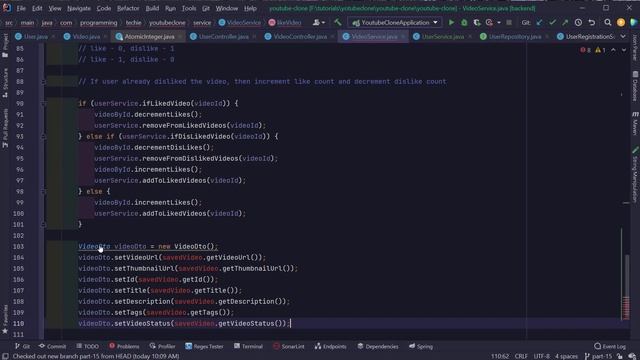
Task: Open the Database tool window
Action: pyautogui.click(x=635, y=86)
